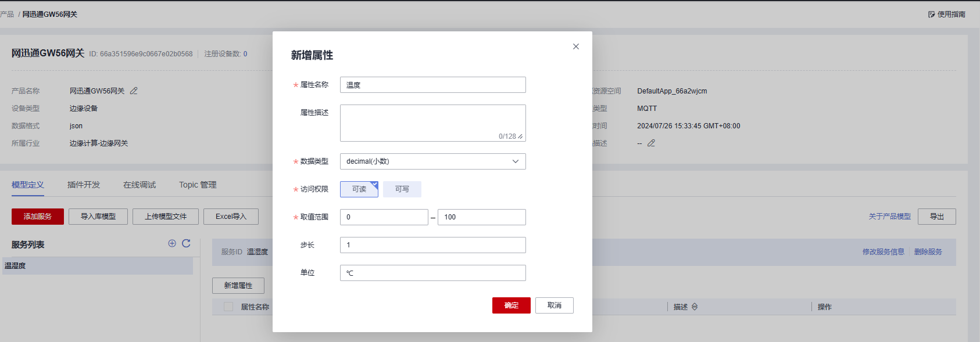Click the sort icon next to 描述 column
Screen dimensions: 980x342
coord(695,307)
